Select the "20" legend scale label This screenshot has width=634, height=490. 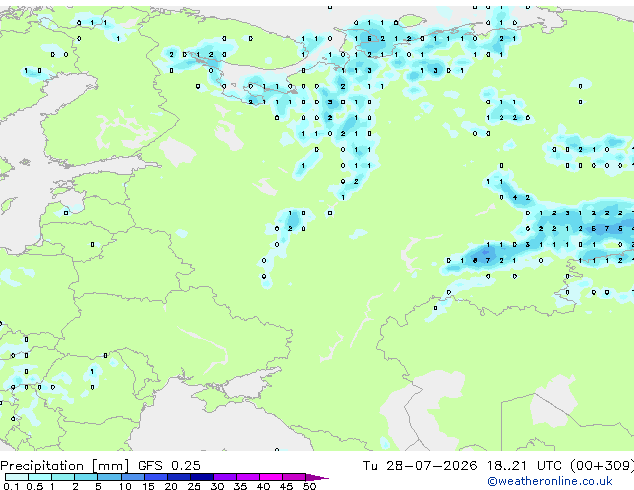pos(171,486)
